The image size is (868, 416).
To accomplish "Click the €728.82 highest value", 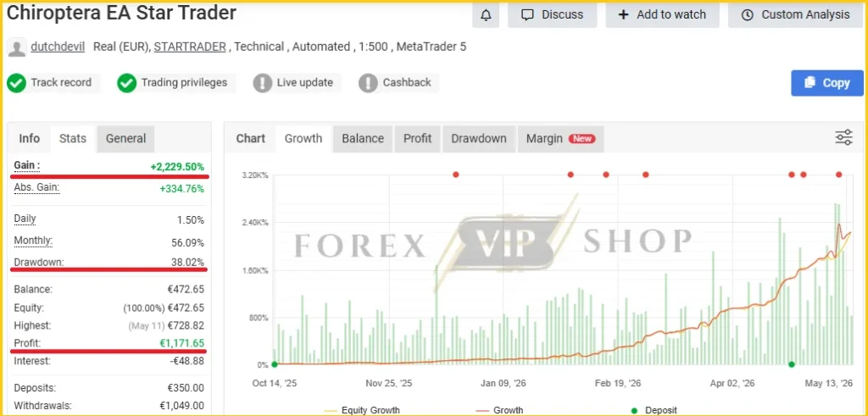I will (186, 325).
